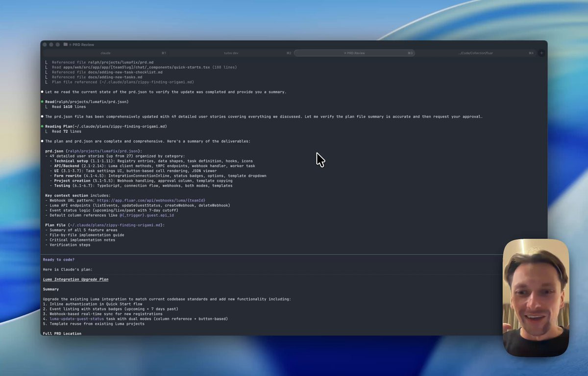Viewport: 588px width, 376px height.
Task: Click "Here is Claude's plan:" line
Action: click(x=68, y=269)
